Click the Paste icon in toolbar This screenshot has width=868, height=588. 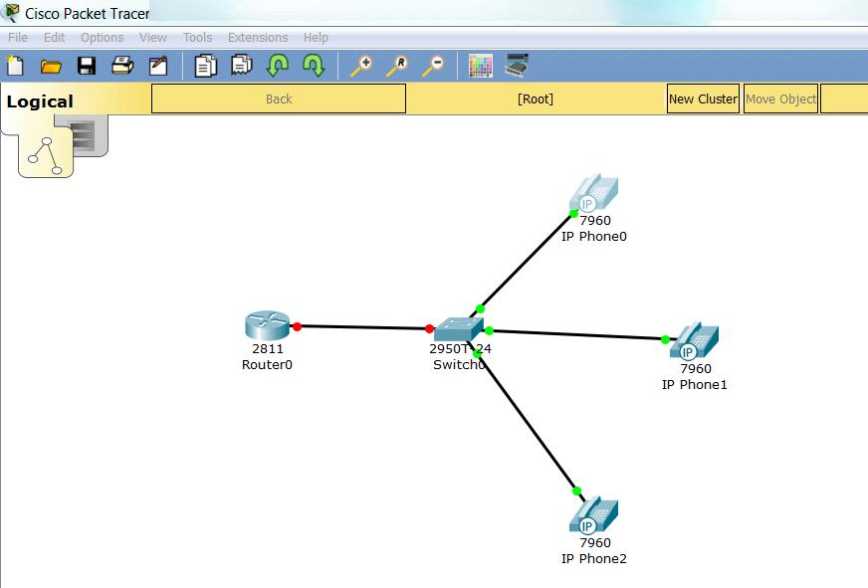coord(242,67)
